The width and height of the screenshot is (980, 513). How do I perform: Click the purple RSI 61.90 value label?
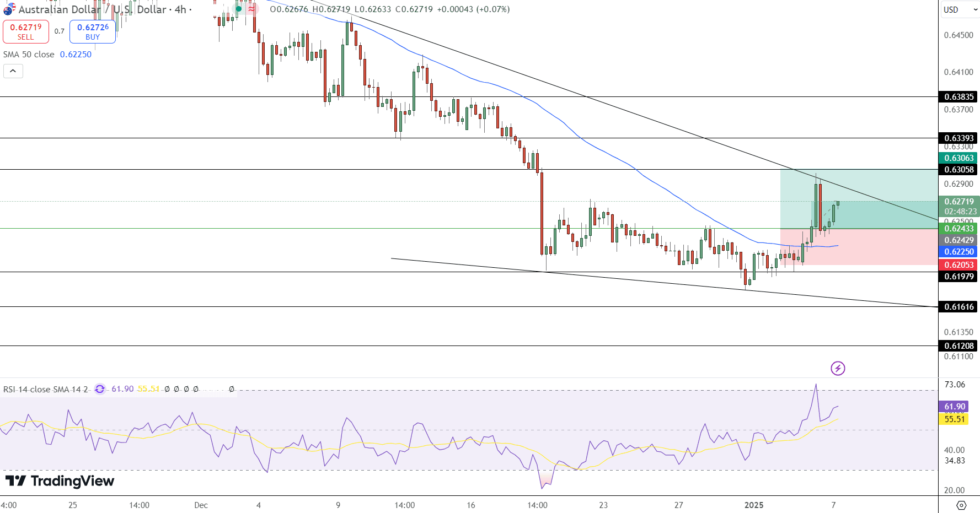pyautogui.click(x=954, y=407)
